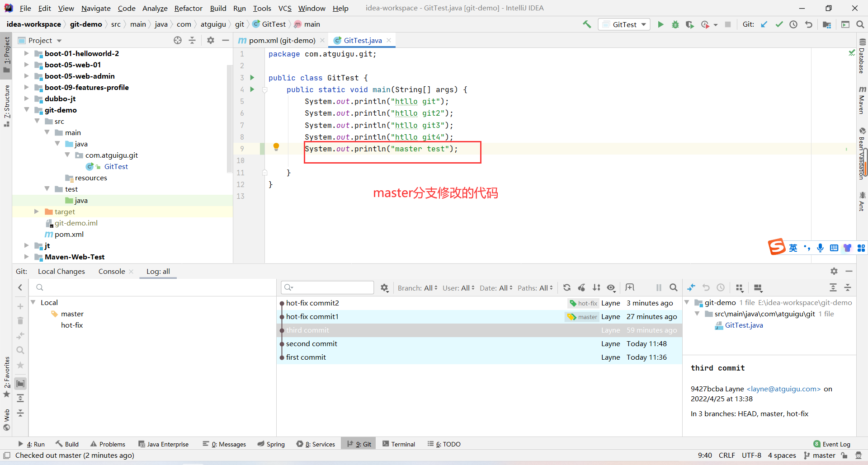868x465 pixels.
Task: Open the Console tab in Git panel
Action: (x=112, y=271)
